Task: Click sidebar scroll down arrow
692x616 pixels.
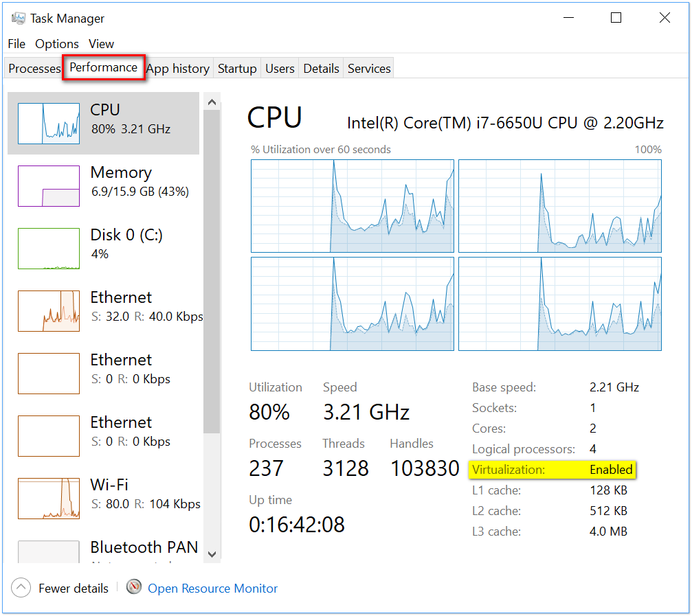Action: click(212, 554)
